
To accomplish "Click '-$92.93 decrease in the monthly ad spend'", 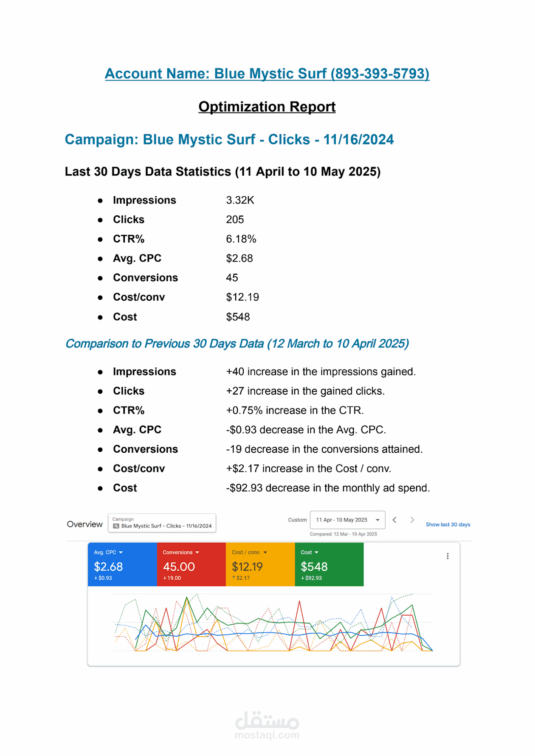I will [x=328, y=488].
